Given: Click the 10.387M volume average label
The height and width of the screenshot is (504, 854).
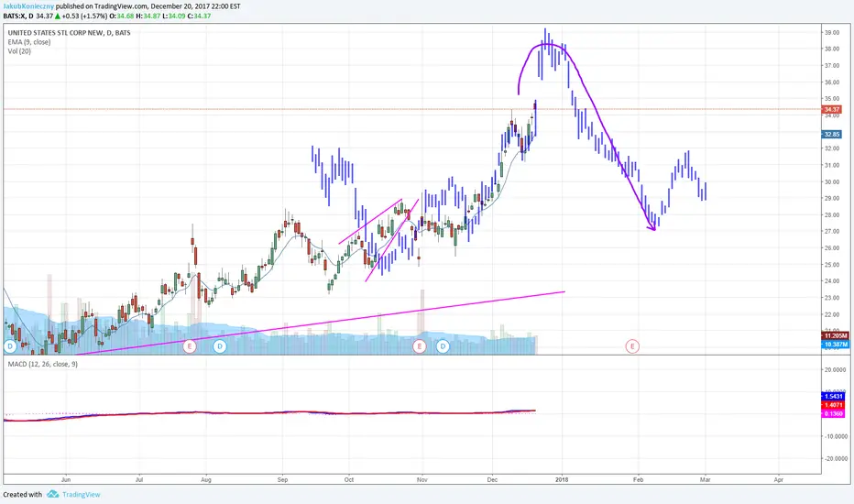Looking at the screenshot, I should [835, 345].
